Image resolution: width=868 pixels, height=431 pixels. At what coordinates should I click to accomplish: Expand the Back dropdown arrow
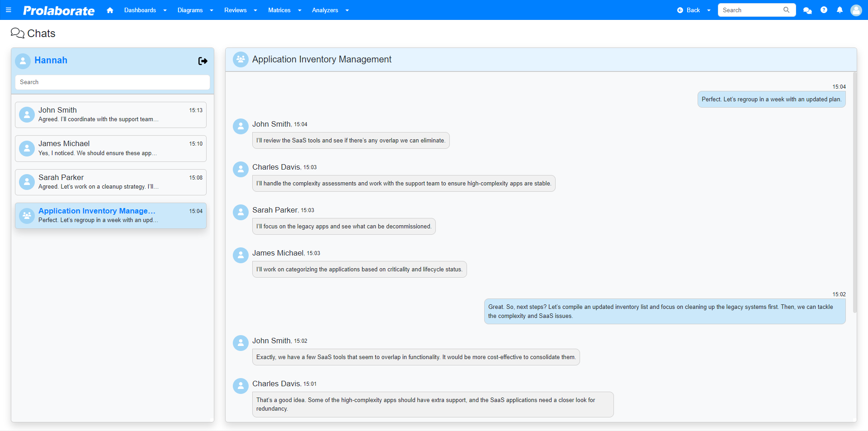(709, 10)
